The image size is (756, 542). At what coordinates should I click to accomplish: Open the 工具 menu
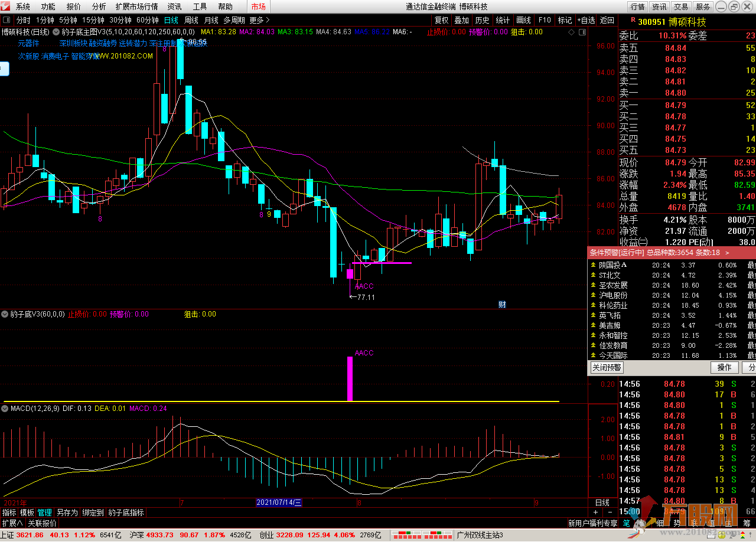[200, 7]
